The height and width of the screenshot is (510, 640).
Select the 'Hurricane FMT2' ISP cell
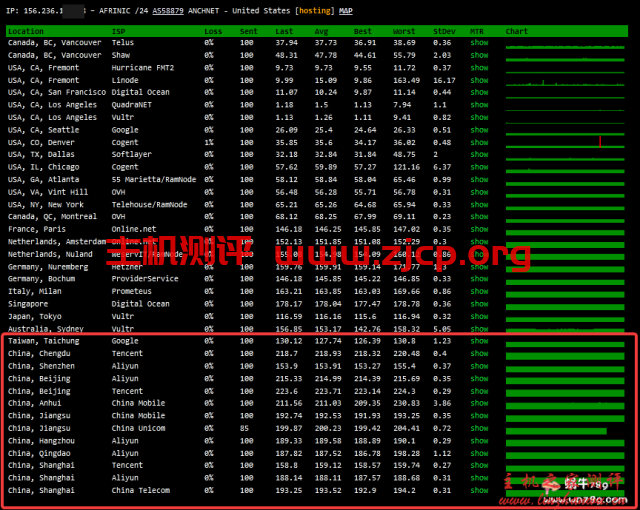(143, 68)
